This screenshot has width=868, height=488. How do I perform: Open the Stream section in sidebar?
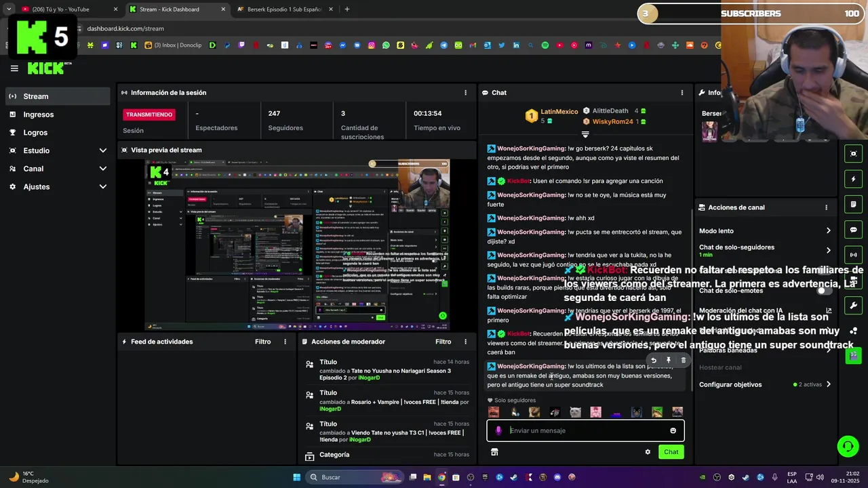[x=58, y=96]
